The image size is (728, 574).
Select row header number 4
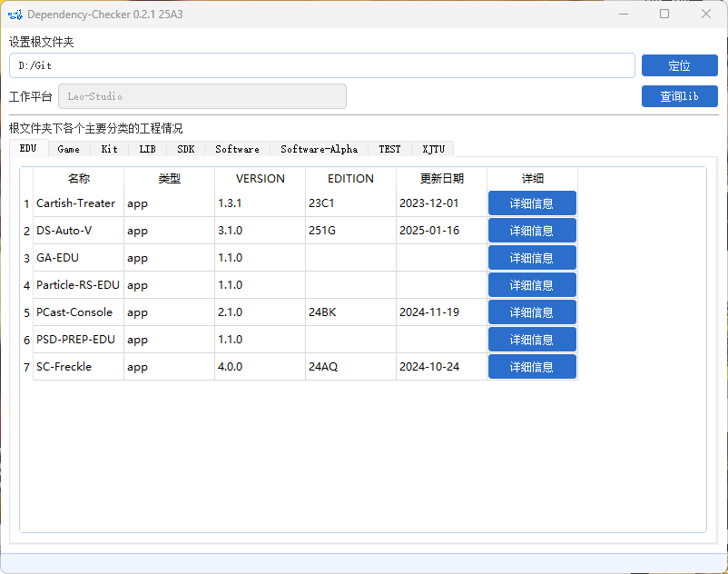point(26,285)
